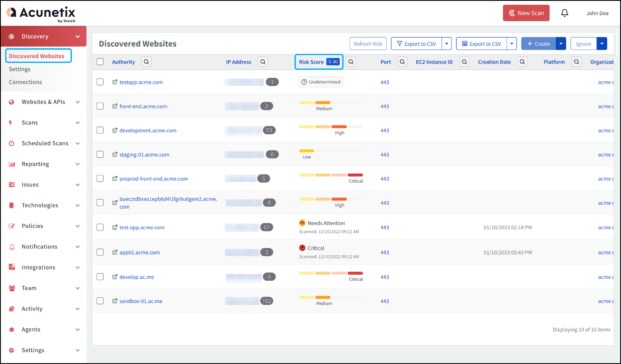Image resolution: width=621 pixels, height=364 pixels.
Task: Click the Create button
Action: [x=539, y=43]
